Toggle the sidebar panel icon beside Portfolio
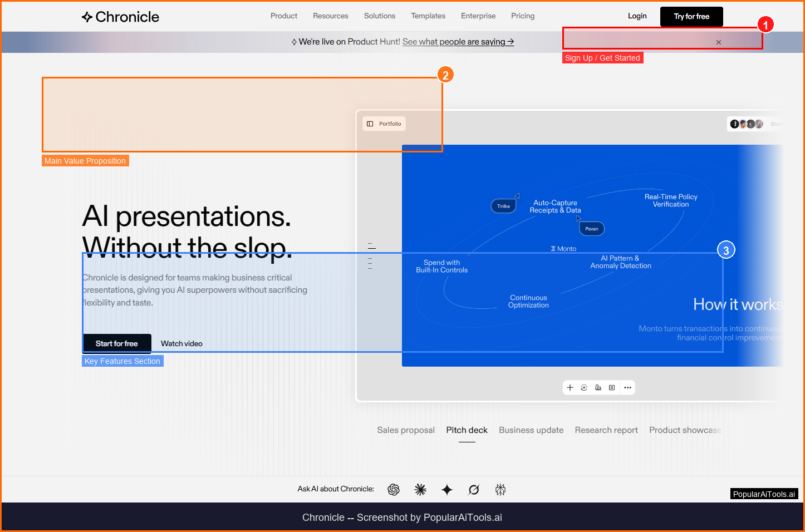The image size is (805, 532). [x=370, y=124]
